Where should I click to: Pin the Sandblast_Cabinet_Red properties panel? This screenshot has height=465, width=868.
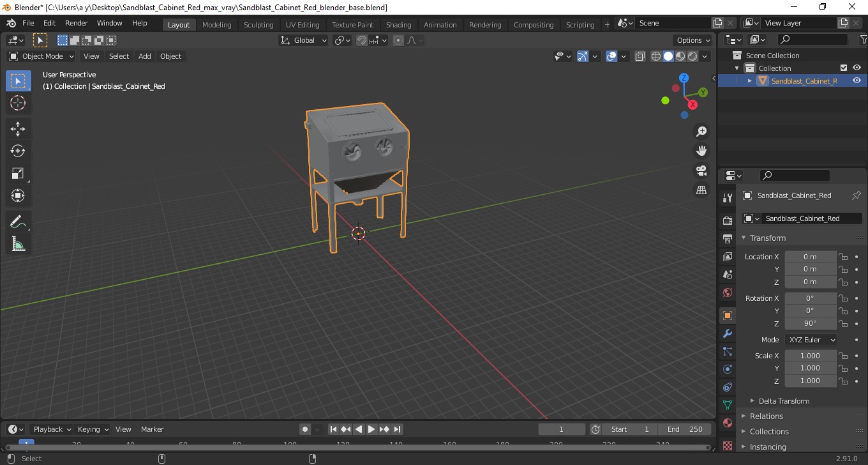(x=857, y=195)
